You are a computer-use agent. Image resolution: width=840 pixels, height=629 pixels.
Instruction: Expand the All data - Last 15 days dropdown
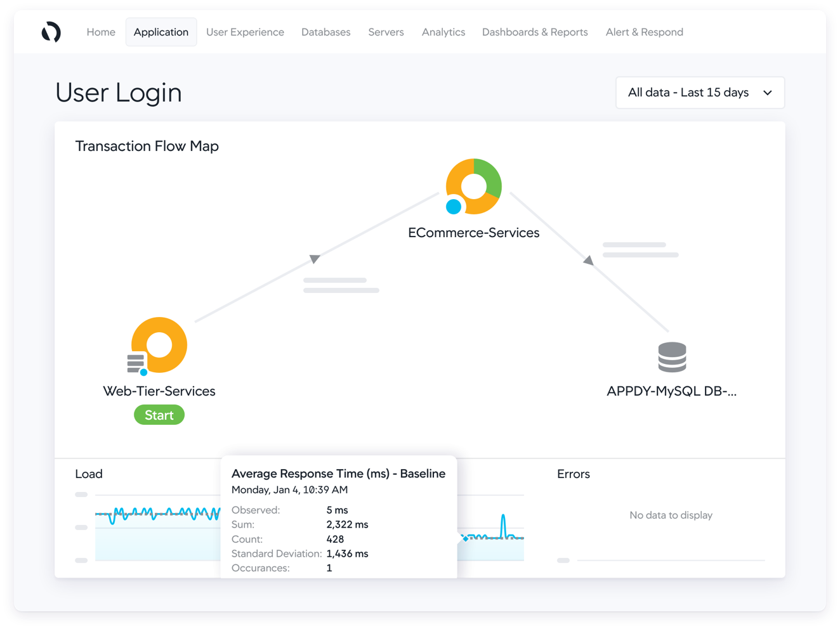(x=700, y=93)
